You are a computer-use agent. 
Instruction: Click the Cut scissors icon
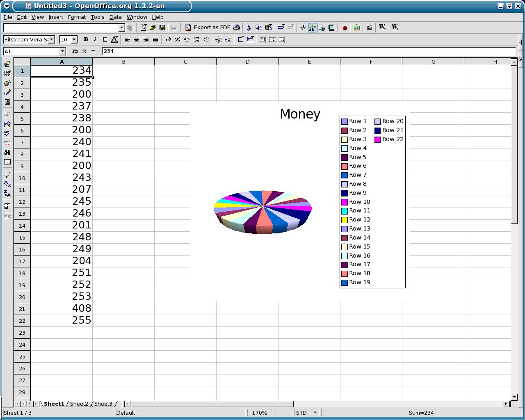[x=249, y=27]
